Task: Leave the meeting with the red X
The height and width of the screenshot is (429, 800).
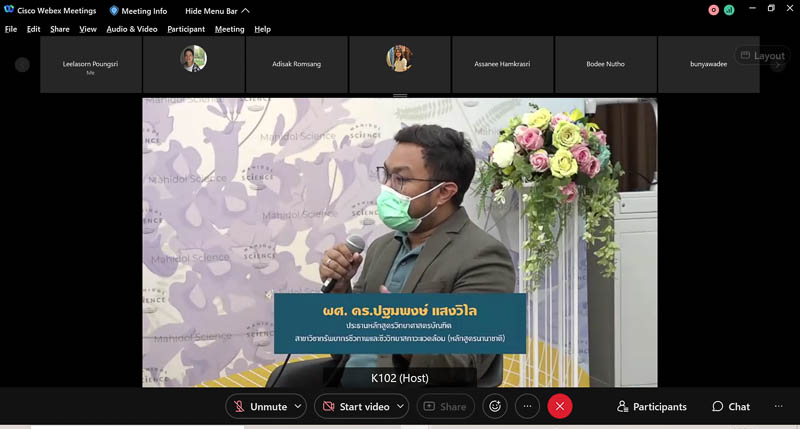Action: tap(560, 407)
